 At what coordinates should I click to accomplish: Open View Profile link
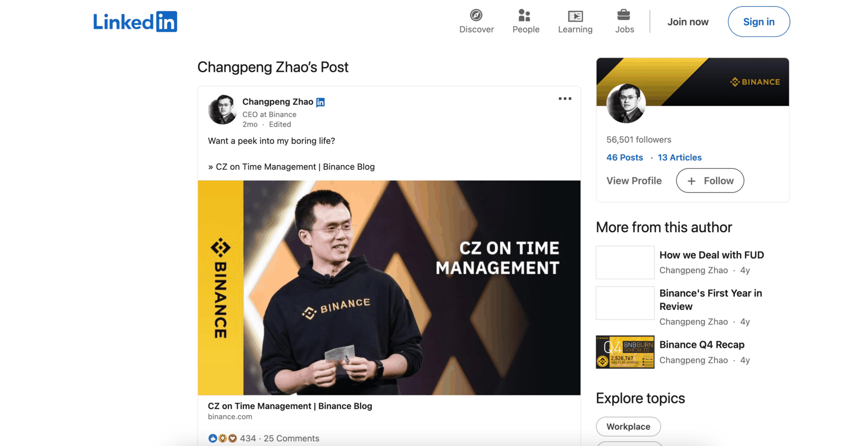click(634, 181)
